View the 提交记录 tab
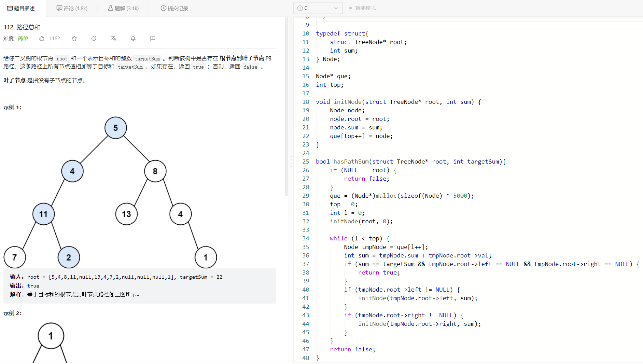Viewport: 643px width, 364px height. tap(174, 8)
